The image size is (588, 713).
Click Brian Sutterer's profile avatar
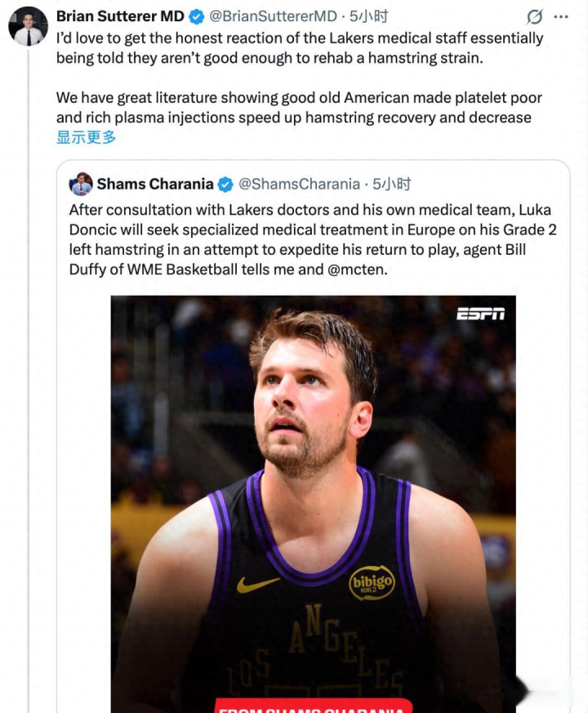[28, 25]
